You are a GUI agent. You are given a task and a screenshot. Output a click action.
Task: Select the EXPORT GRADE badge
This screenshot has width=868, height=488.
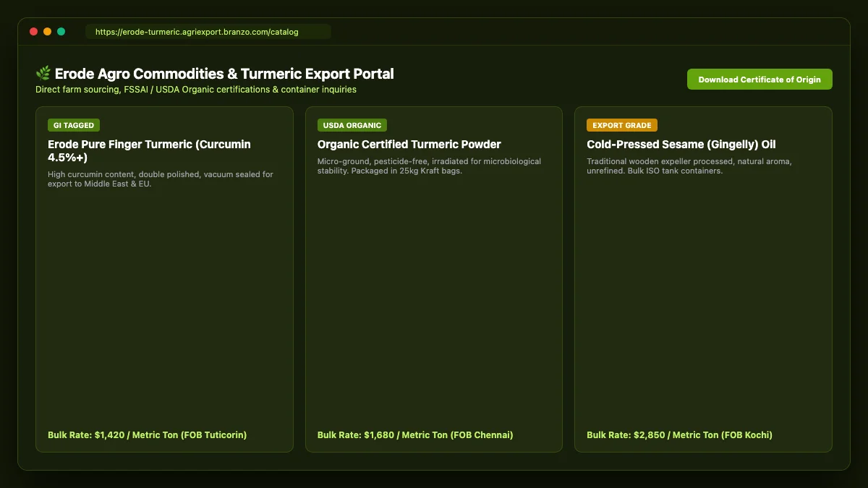click(x=622, y=125)
